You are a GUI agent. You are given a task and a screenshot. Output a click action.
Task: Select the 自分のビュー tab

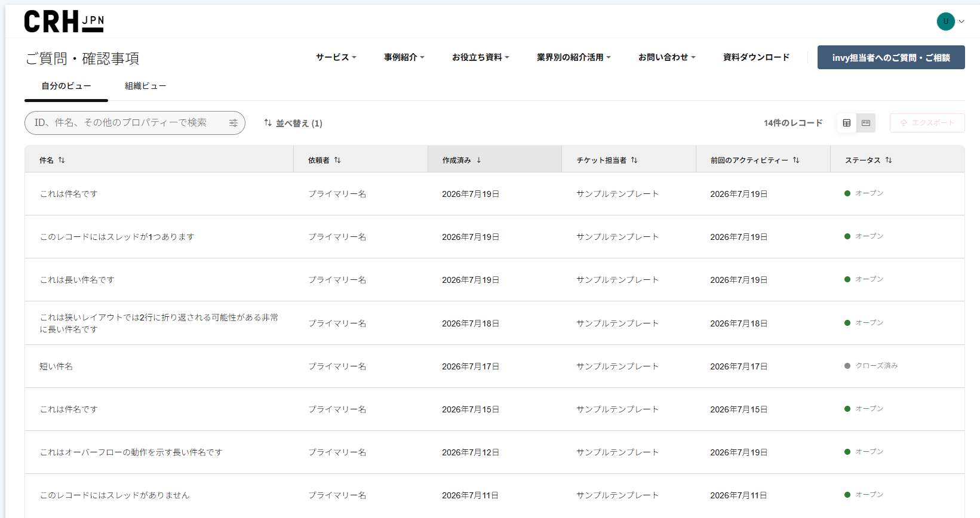tap(66, 86)
